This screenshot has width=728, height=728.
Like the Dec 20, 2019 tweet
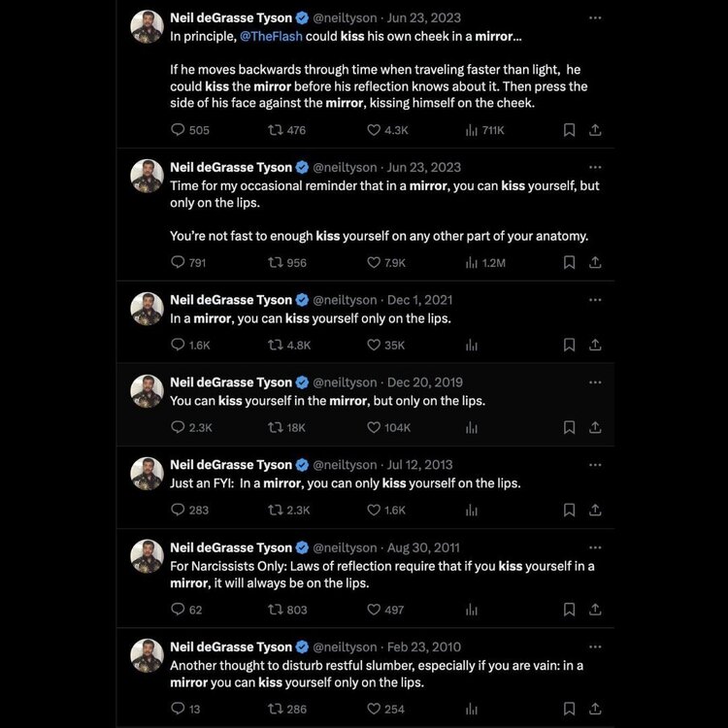[374, 427]
